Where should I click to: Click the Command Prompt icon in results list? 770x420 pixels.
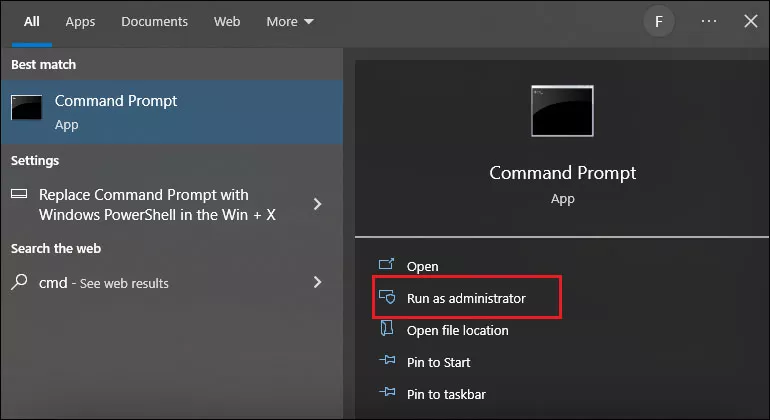tap(27, 108)
